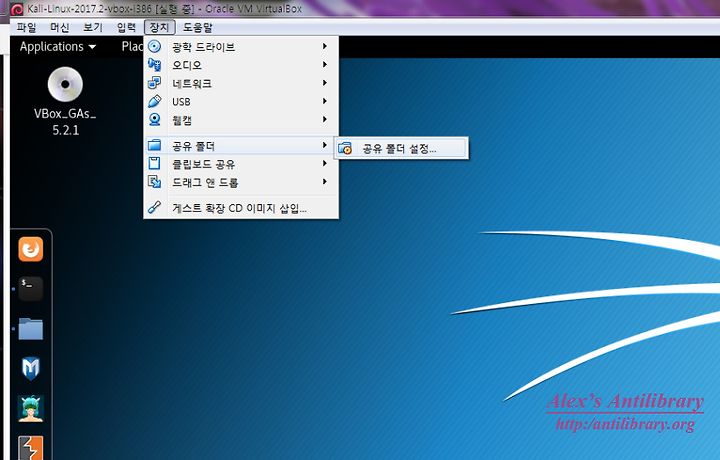Select the 웹캠 menu entry
Screen dimensions: 720x460
(242, 120)
